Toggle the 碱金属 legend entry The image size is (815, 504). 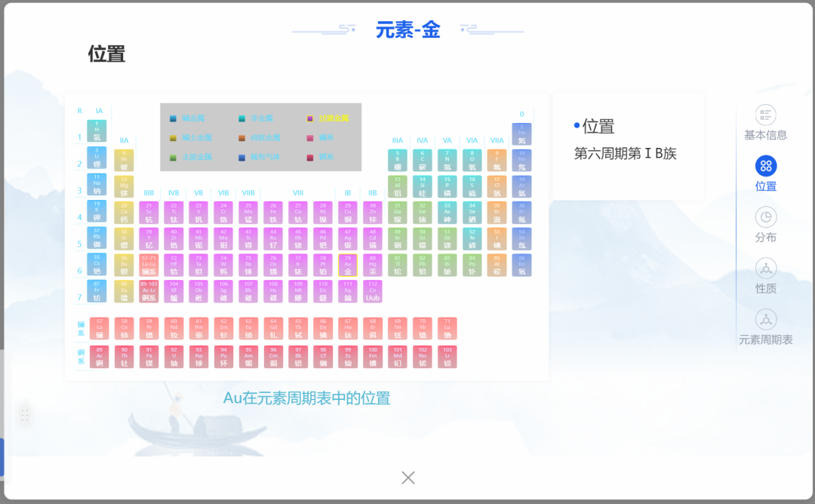point(173,118)
